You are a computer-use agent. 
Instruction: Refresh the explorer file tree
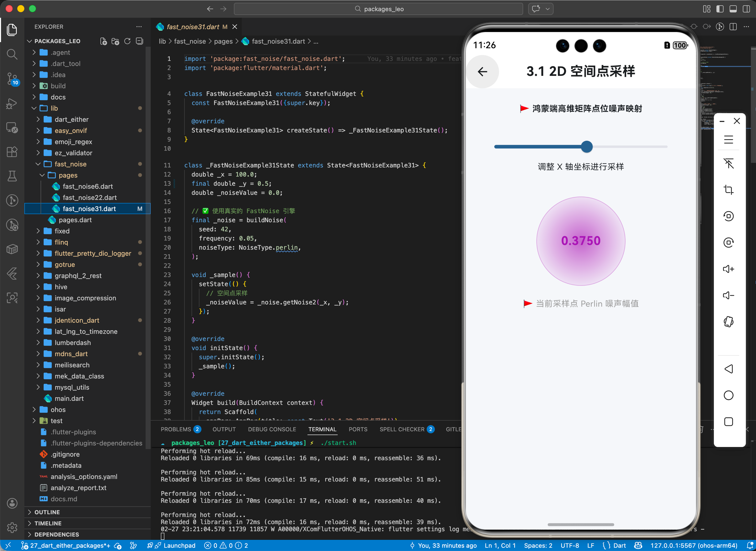click(x=127, y=41)
